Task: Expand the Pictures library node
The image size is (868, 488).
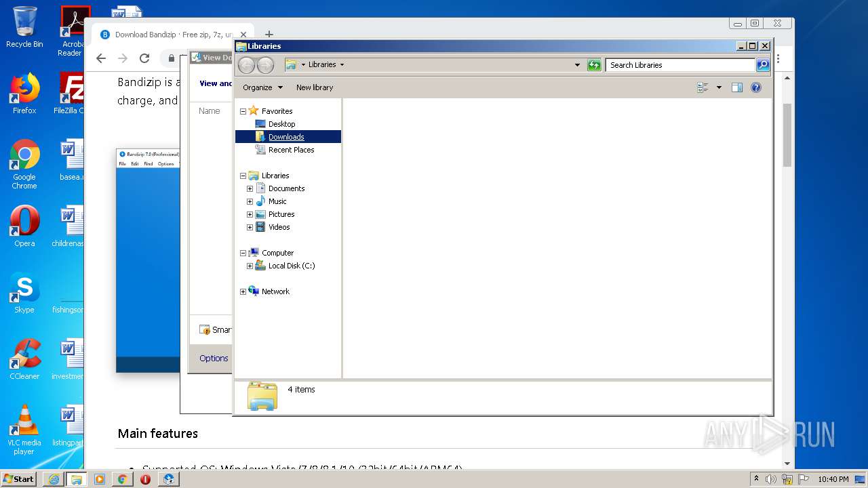Action: click(x=250, y=214)
